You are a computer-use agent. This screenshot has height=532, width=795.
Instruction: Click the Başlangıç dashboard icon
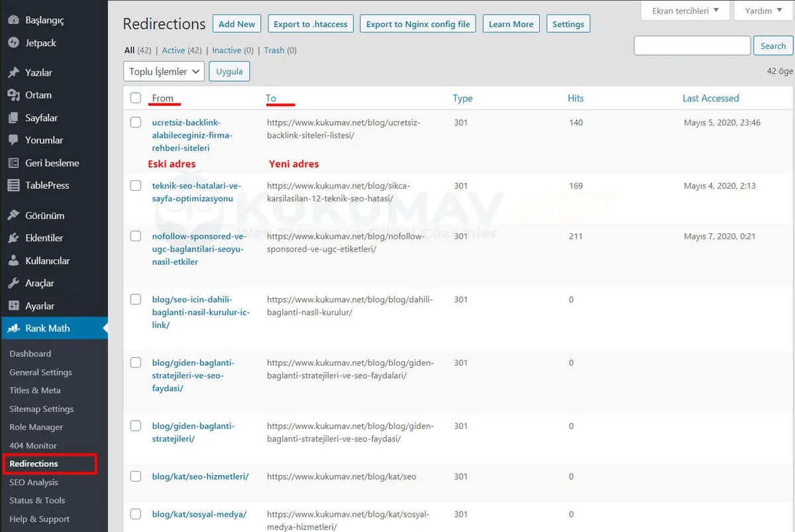[13, 20]
